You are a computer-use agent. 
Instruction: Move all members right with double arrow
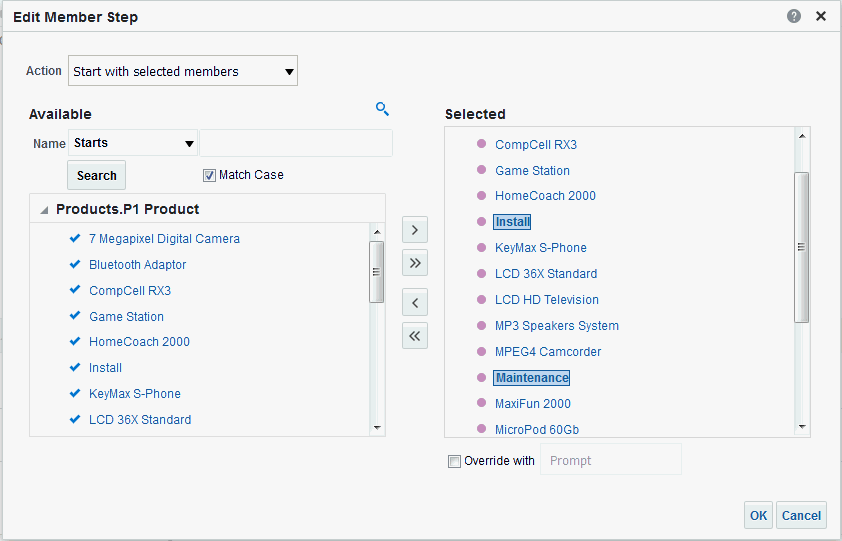[x=415, y=264]
